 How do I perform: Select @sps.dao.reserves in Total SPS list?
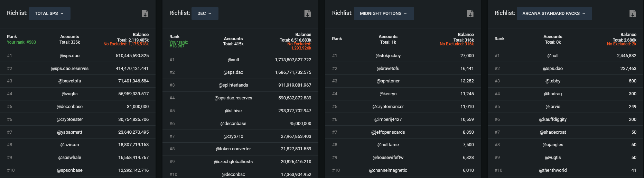70,69
